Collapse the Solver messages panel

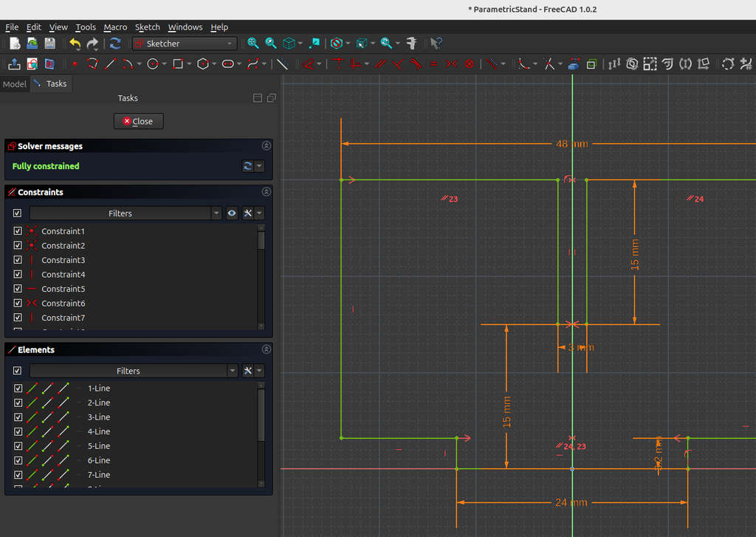pyautogui.click(x=266, y=146)
